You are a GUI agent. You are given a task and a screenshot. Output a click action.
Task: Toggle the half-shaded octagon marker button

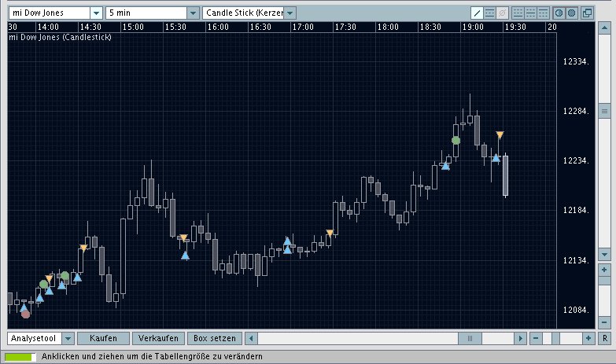[x=559, y=13]
